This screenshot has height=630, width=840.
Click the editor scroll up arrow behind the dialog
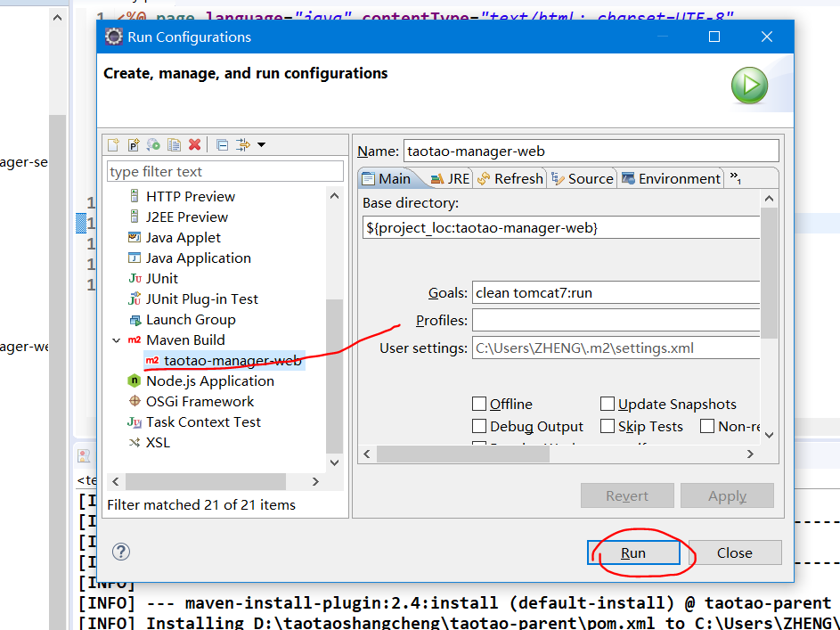57,18
